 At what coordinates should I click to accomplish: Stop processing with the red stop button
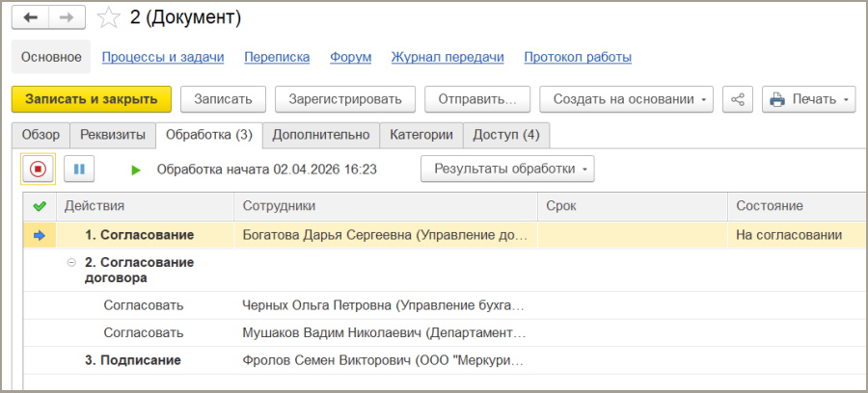pos(38,169)
